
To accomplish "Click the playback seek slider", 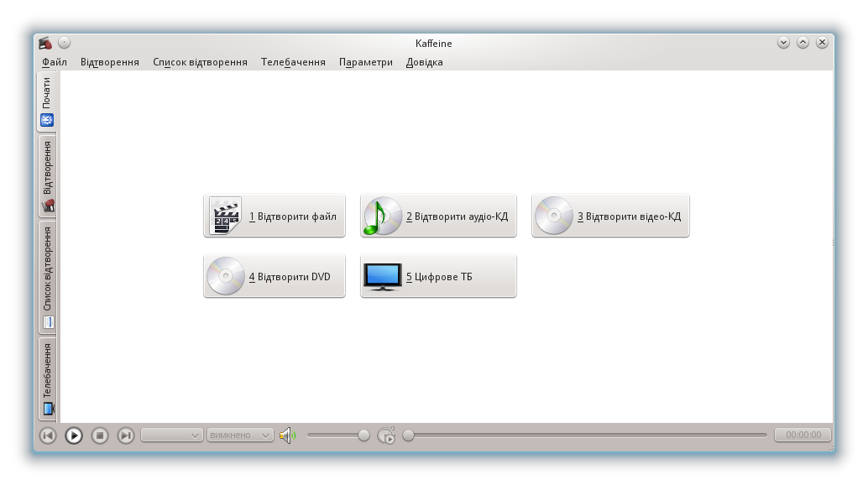I will 585,435.
